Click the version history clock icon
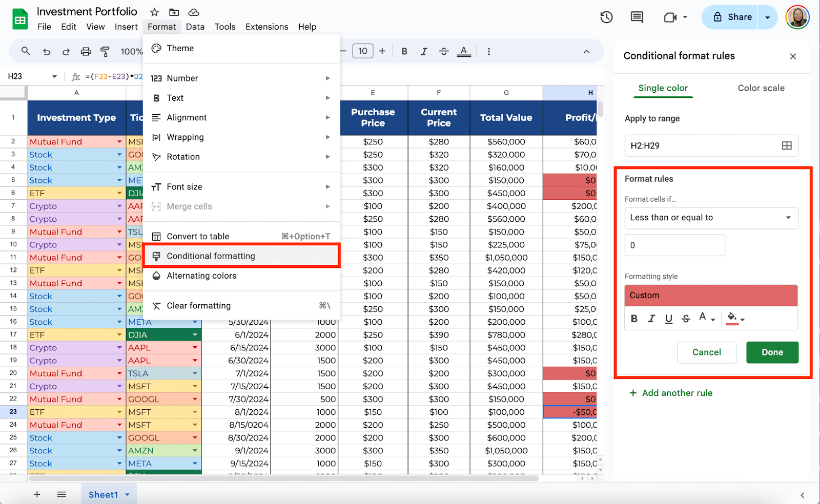Screen dimensions: 820x504 click(606, 17)
